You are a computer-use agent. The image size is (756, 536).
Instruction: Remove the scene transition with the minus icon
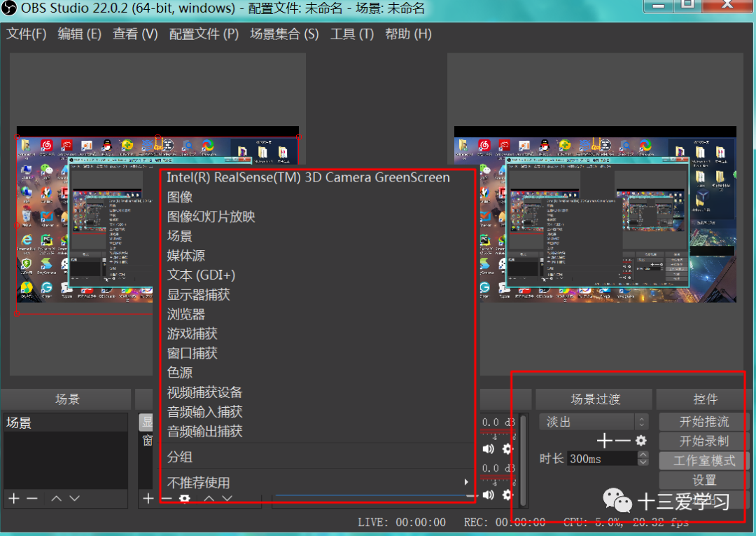[x=622, y=441]
